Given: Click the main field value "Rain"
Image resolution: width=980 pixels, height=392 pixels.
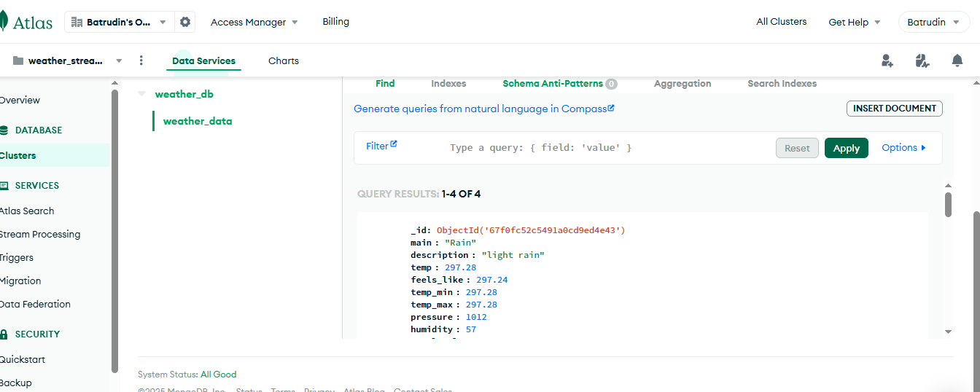Looking at the screenshot, I should tap(460, 243).
